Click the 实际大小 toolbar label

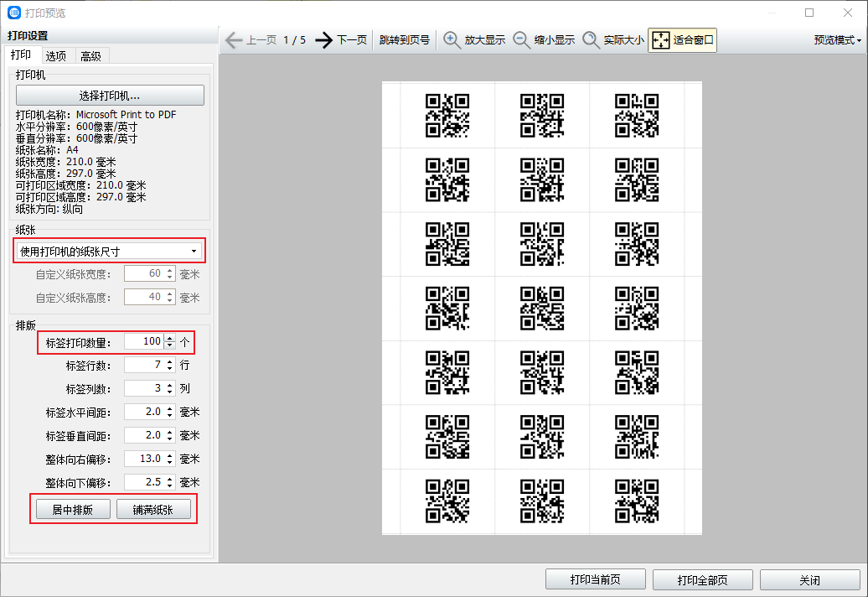tap(624, 40)
